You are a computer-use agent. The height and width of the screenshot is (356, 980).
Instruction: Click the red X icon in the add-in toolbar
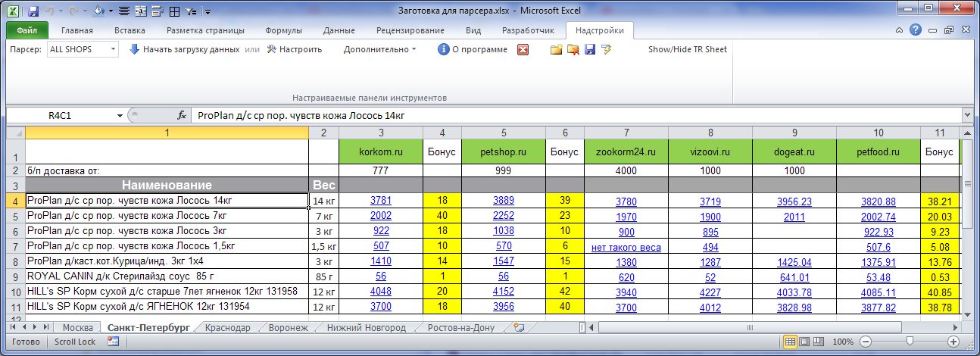coord(523,49)
